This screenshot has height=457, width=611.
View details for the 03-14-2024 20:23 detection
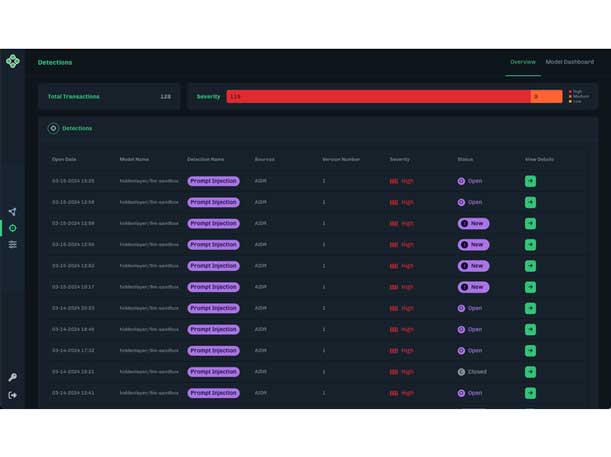tap(530, 308)
